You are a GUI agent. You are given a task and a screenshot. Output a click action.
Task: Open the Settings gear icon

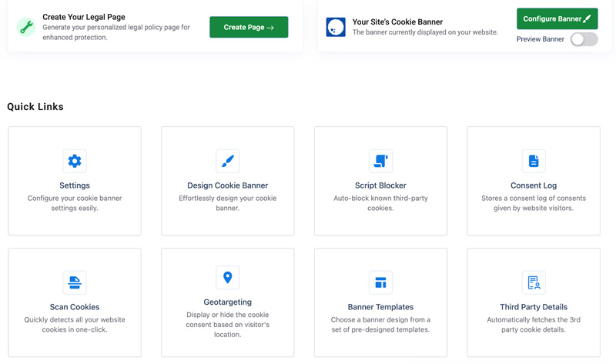75,161
